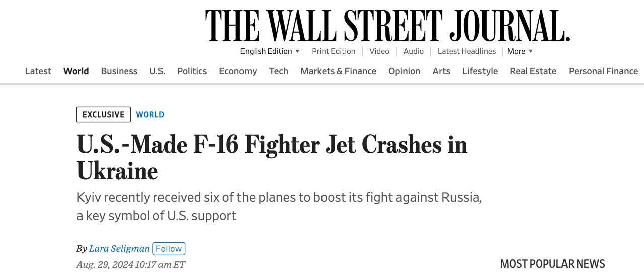Open author Lara Seligman's profile
Screen dimensions: 644x275
pos(119,249)
